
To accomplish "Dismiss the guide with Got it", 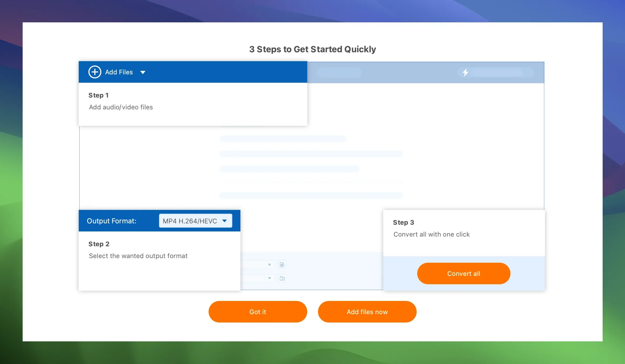I will pos(258,312).
